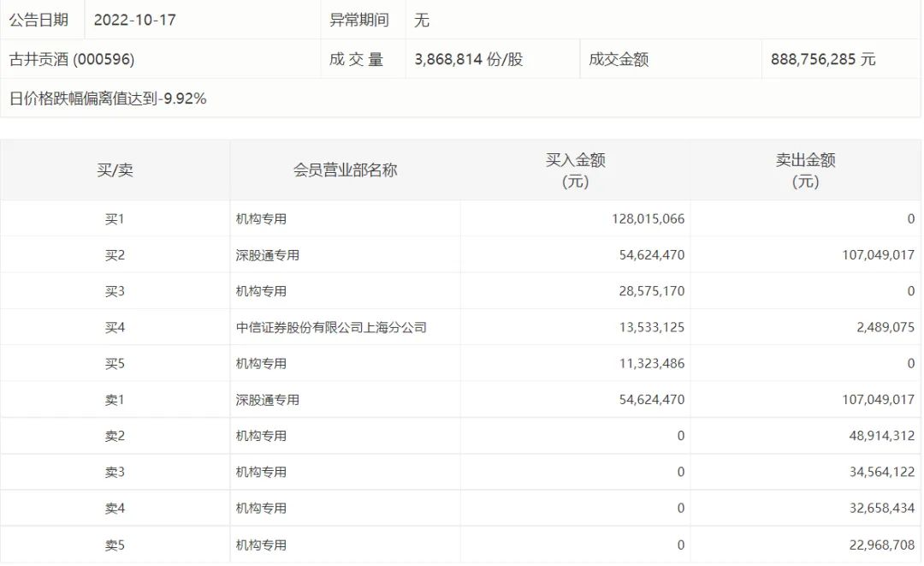Click 深股通专用 in the 卖1 row
The width and height of the screenshot is (924, 566).
pos(268,400)
